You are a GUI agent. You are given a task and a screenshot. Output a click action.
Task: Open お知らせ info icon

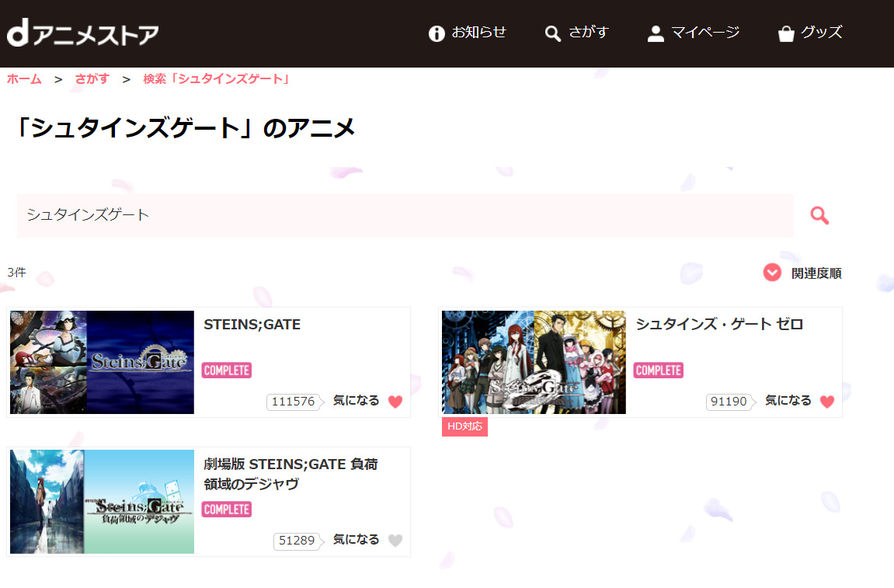point(437,33)
